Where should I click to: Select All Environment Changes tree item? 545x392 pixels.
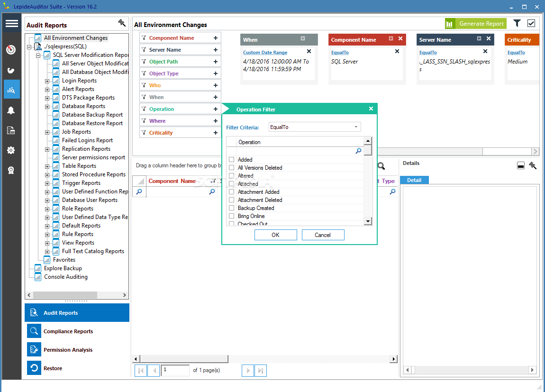click(x=76, y=38)
